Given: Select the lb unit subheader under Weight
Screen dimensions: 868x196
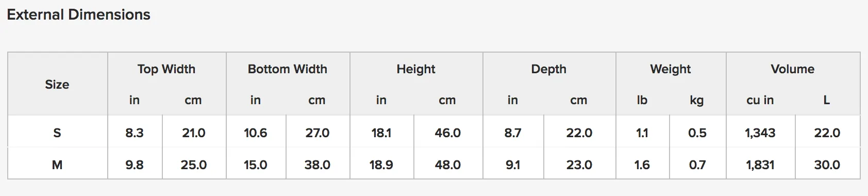Looking at the screenshot, I should point(642,100).
